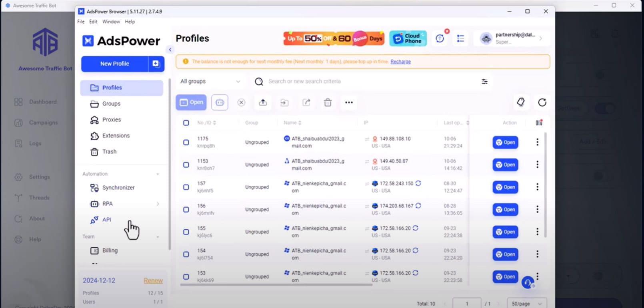This screenshot has width=644, height=308.
Task: Select the checkbox for profile 155
Action: tap(186, 232)
